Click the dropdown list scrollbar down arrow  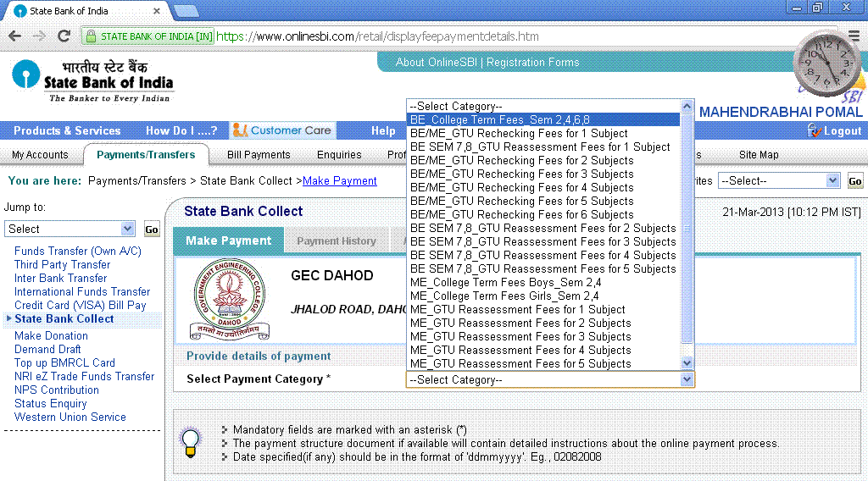[x=687, y=363]
